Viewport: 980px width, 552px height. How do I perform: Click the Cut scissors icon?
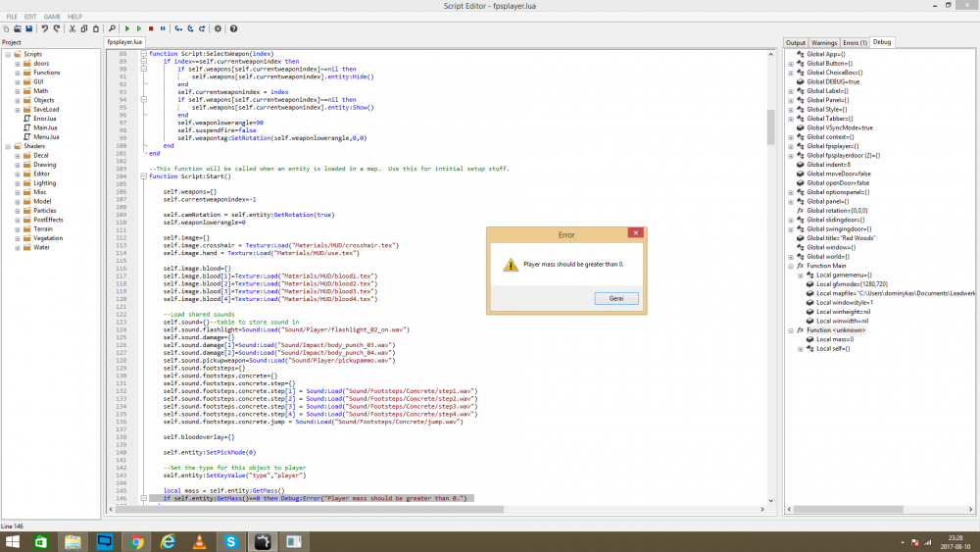click(71, 29)
